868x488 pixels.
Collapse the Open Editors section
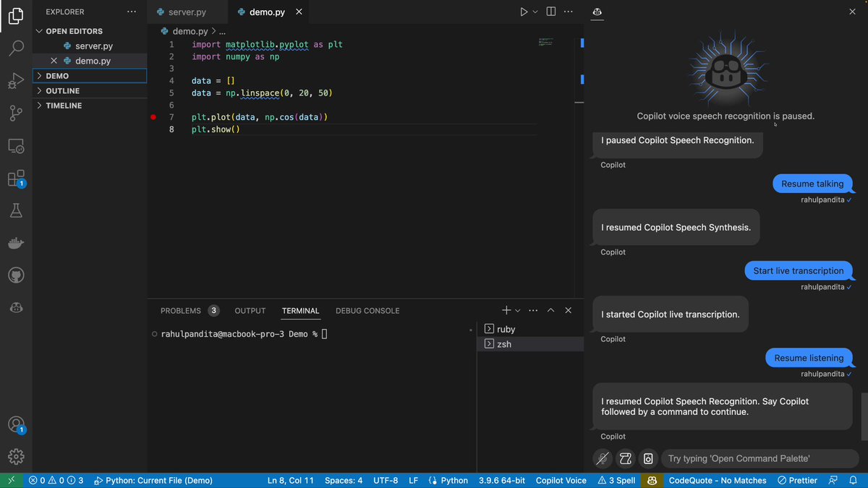tap(90, 31)
